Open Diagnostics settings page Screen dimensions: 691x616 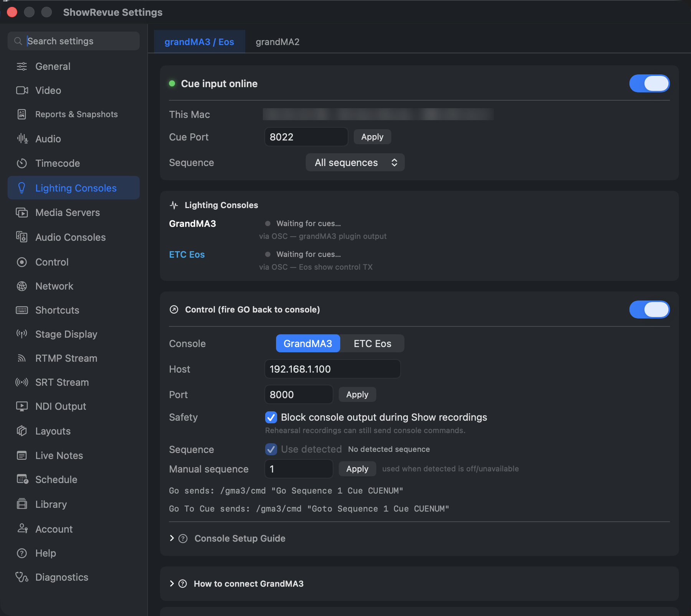[73, 577]
